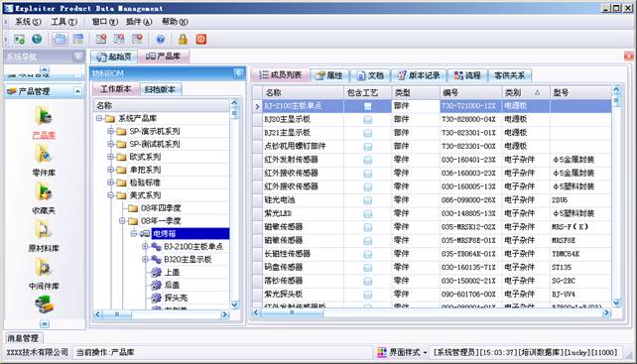Screen dimensions: 637x364
Task: Expand the 单把系列 tree node
Action: [110, 170]
